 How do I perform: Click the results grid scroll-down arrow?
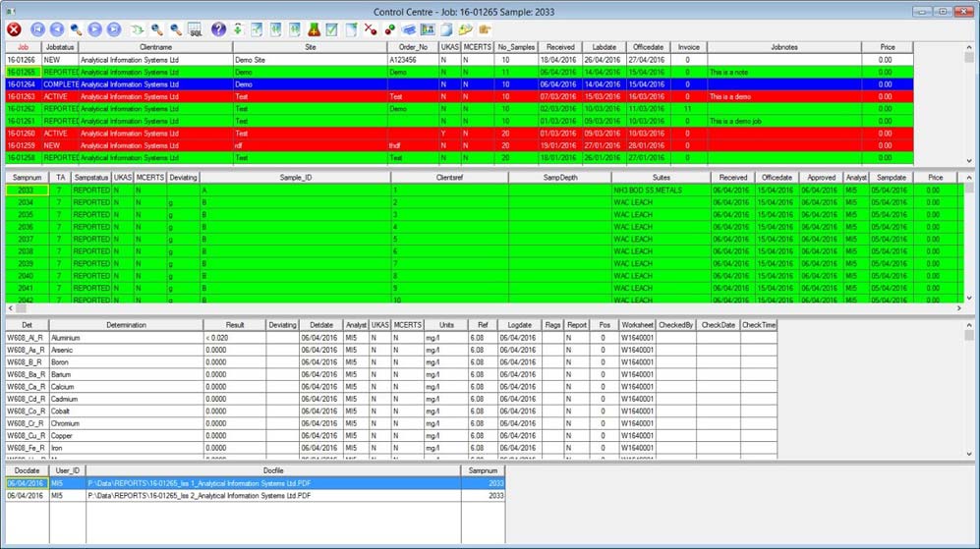969,454
